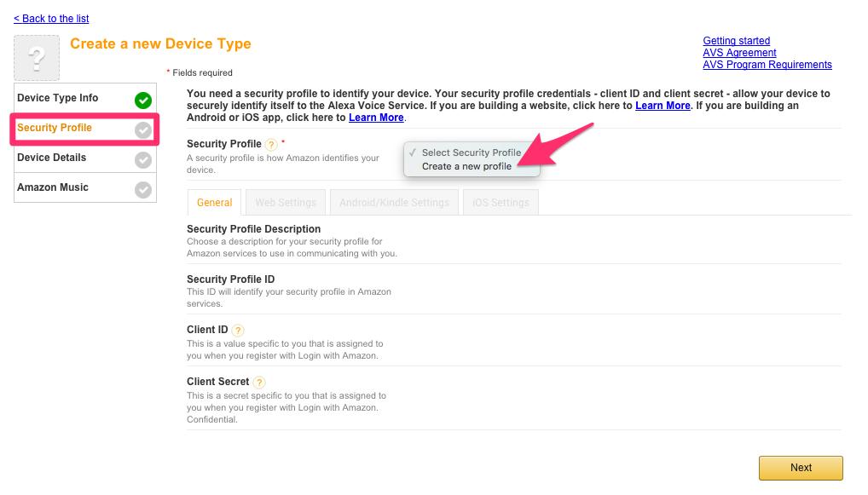Click the gray checkmark beside Amazon Music
868x495 pixels.
[143, 190]
